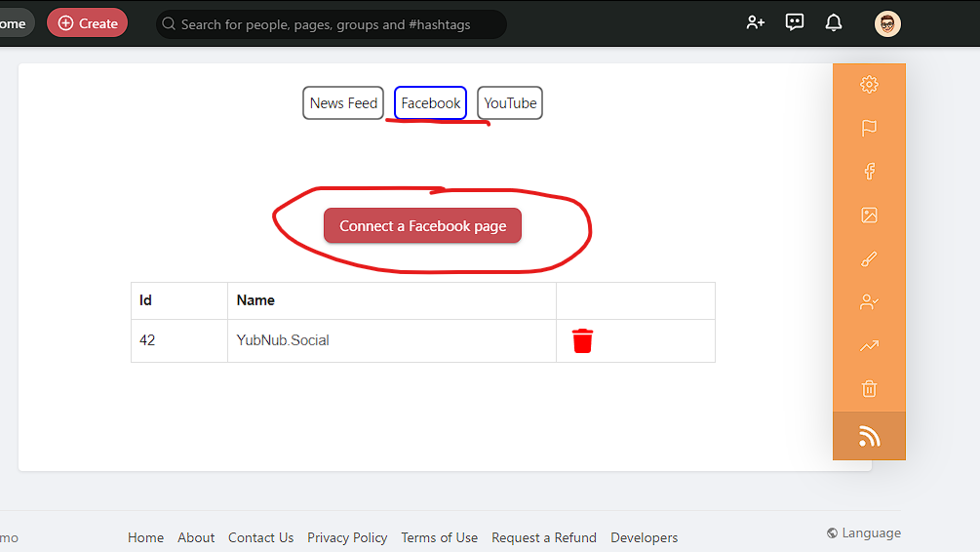This screenshot has height=552, width=980.
Task: Open the notifications bell icon
Action: click(833, 23)
